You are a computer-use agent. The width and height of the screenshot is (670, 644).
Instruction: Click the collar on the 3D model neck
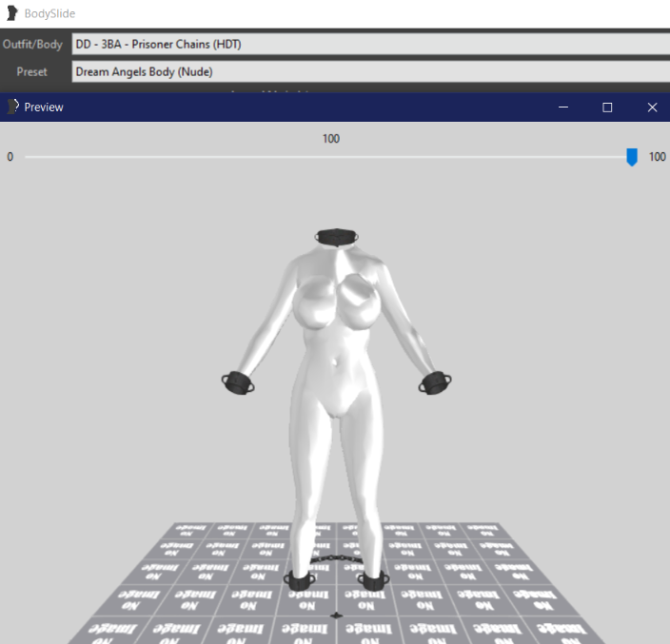coord(337,237)
